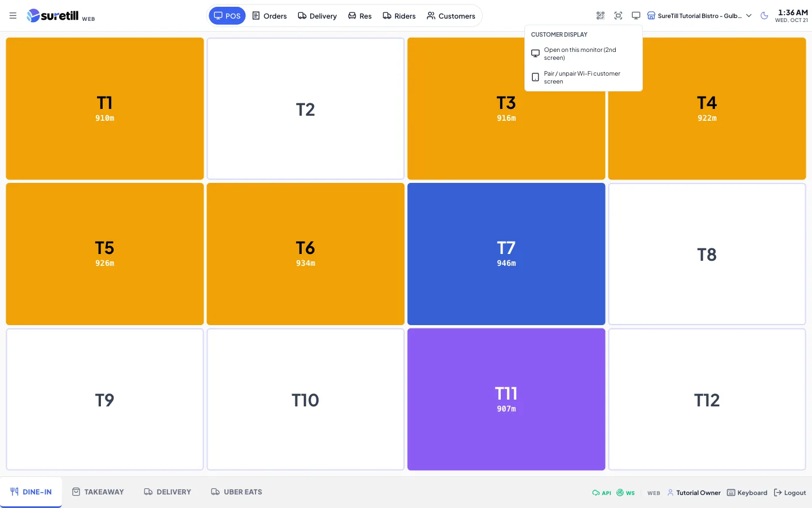The image size is (812, 508).
Task: Open the hamburger menu
Action: [13, 16]
